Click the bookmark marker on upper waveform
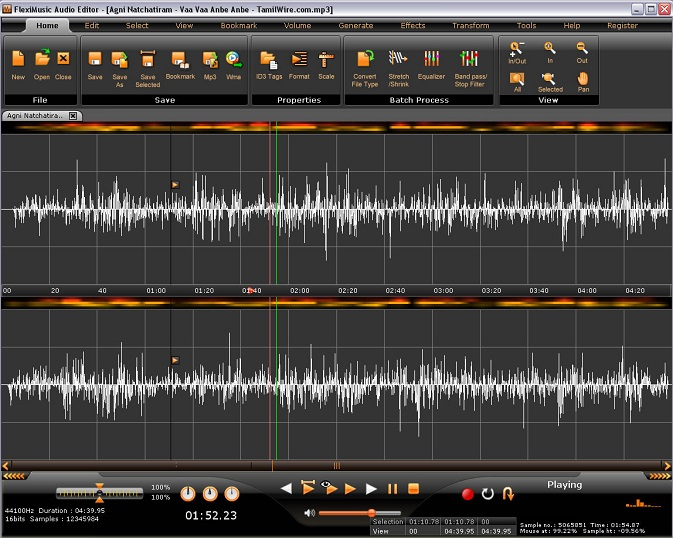 tap(175, 184)
